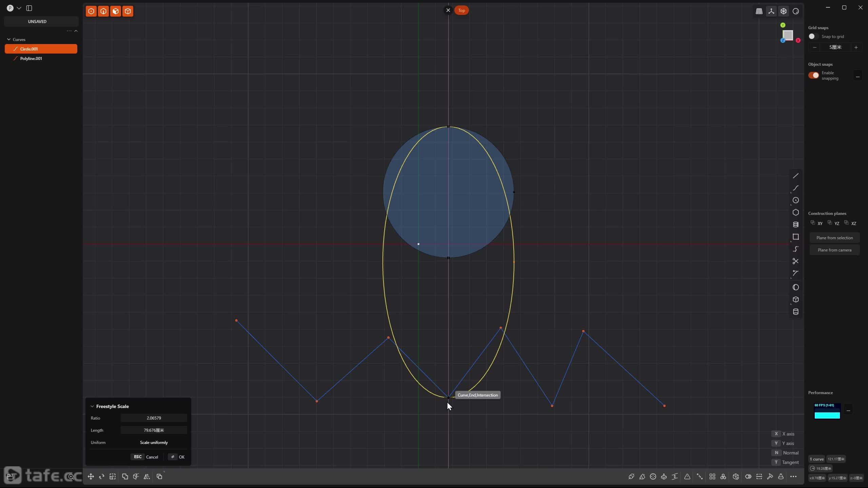This screenshot has height=488, width=868.
Task: Disable the Enable snapping toggle
Action: coord(813,75)
